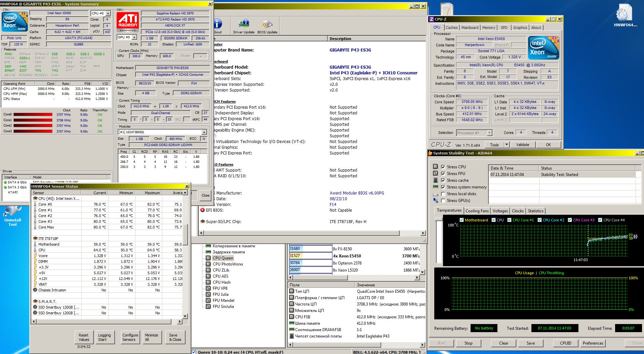Image resolution: width=644 pixels, height=354 pixels.
Task: Switch to the Mainboard tab in CPU-Z
Action: tap(470, 28)
